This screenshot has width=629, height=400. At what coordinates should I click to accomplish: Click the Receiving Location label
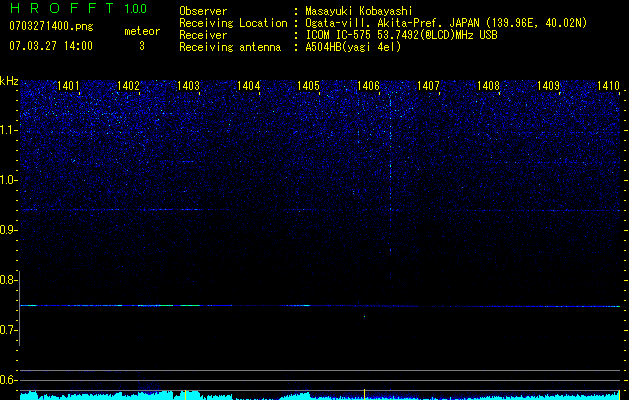coord(233,23)
